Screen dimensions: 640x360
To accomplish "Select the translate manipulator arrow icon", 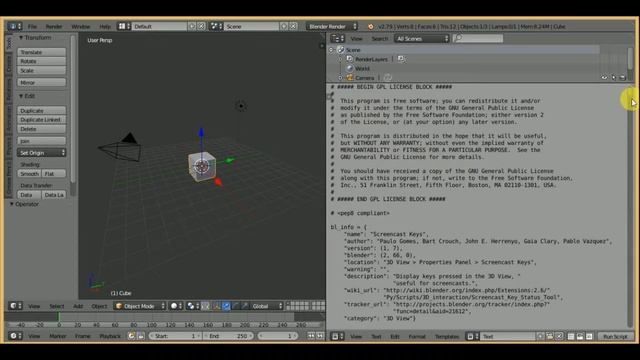I will 226,306.
